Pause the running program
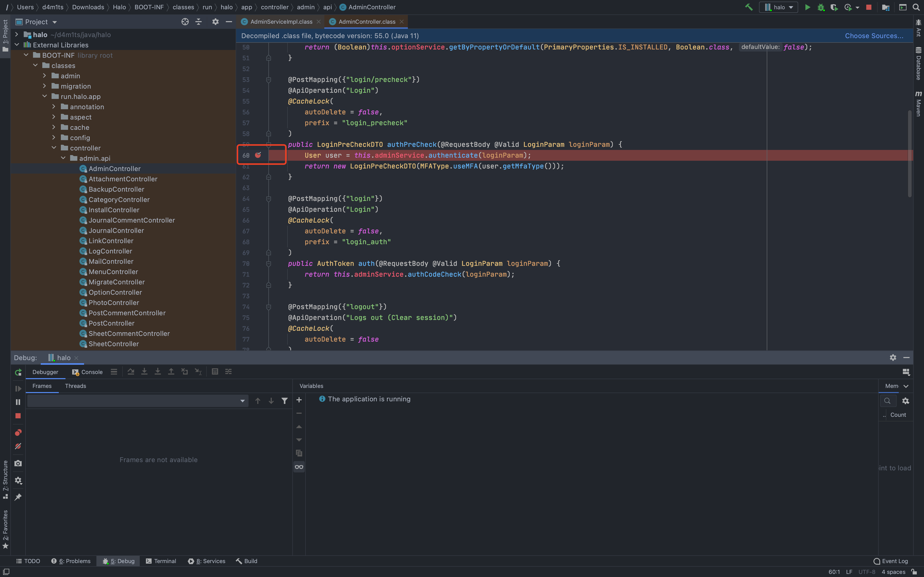Screen dimensions: 924x577 click(18, 402)
